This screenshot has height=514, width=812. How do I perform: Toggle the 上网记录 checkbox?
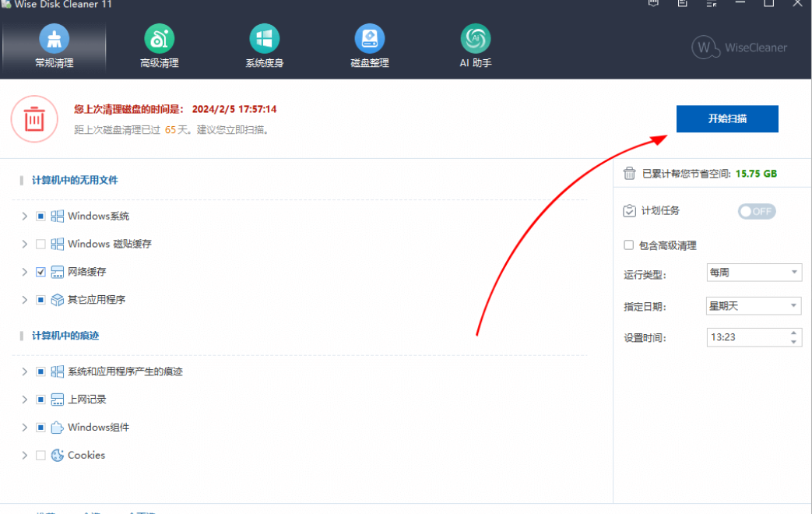point(40,400)
